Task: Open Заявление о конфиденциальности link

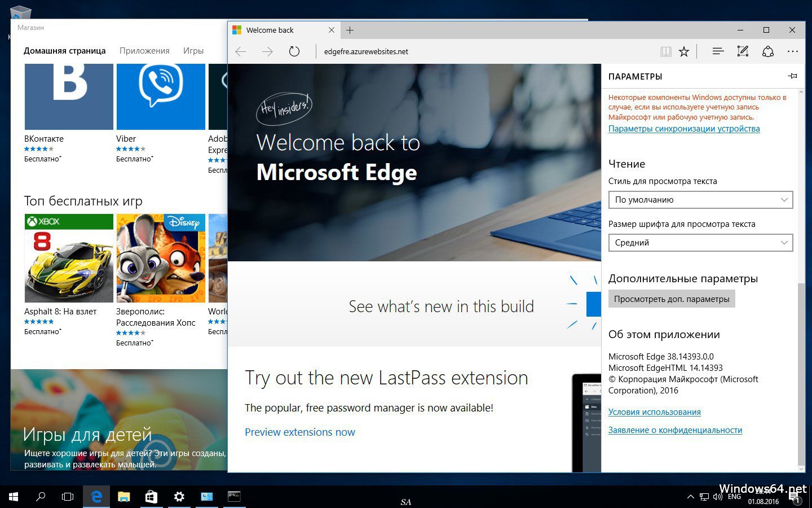Action: coord(675,430)
